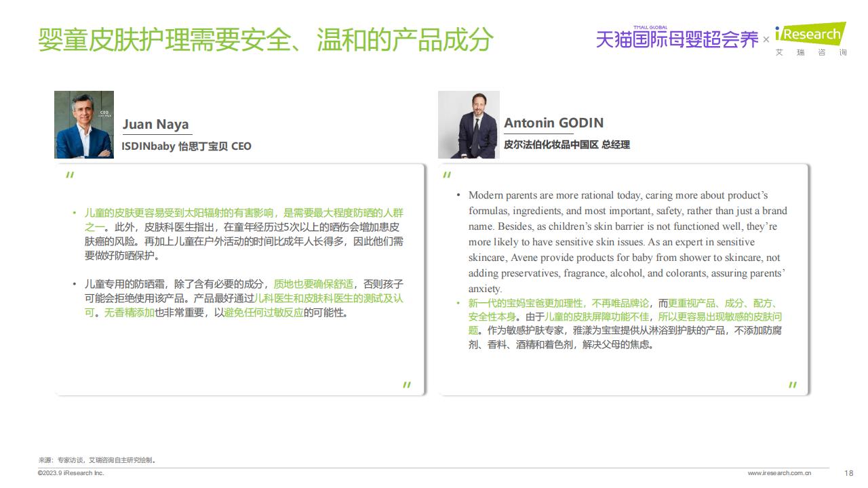This screenshot has height=488, width=868.
Task: Click the iResearch logo
Action: (x=810, y=34)
